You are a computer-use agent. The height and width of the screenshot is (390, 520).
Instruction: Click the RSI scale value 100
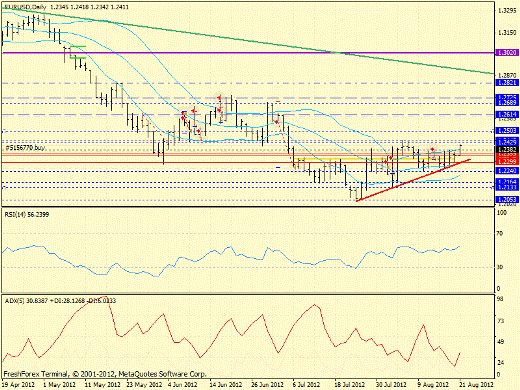502,212
